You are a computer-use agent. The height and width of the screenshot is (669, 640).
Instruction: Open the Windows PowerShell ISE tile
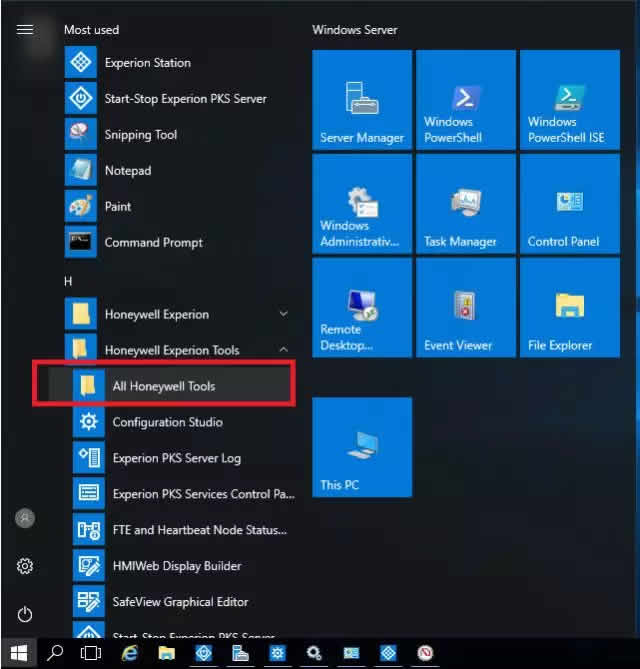(570, 100)
